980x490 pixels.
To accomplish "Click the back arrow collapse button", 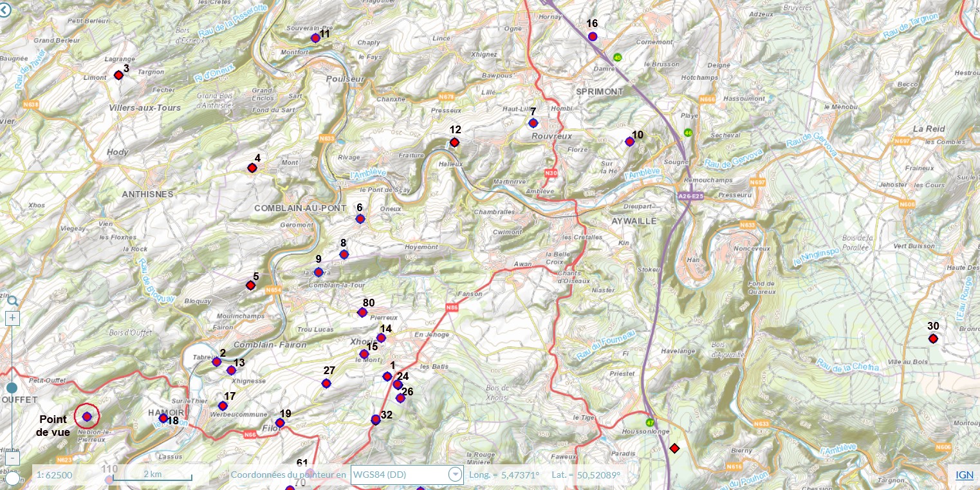I will pyautogui.click(x=7, y=9).
